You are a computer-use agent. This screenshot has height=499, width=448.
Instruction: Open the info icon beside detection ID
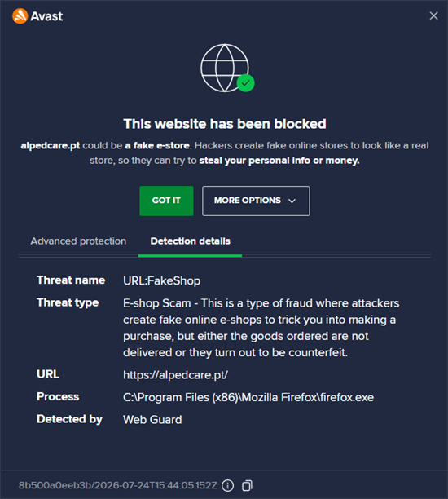tap(227, 485)
